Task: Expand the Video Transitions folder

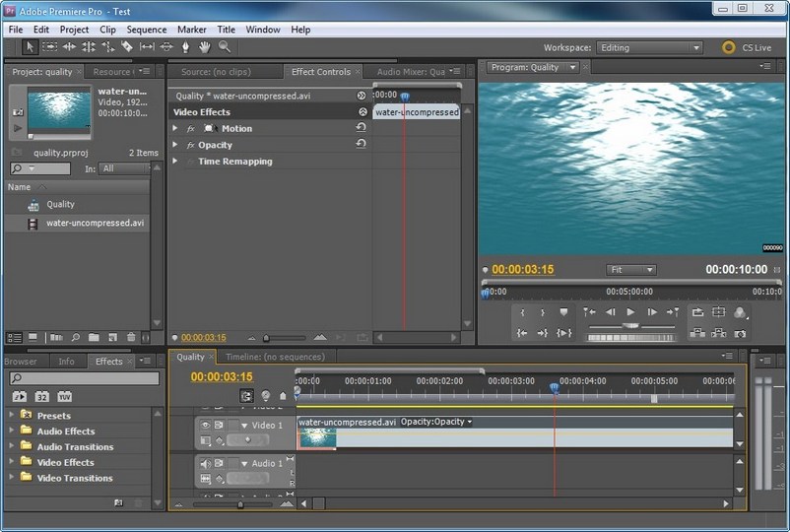Action: click(12, 478)
